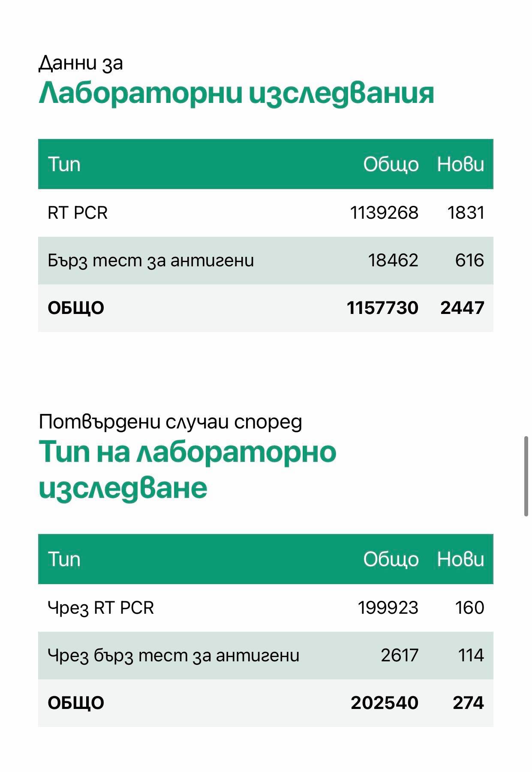The image size is (532, 772).
Task: Click 'Нови' column header in first table
Action: pos(460,164)
